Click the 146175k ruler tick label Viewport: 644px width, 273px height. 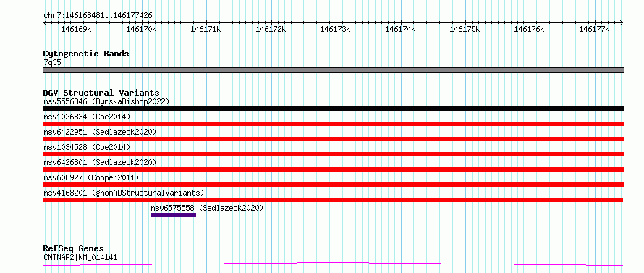point(465,29)
